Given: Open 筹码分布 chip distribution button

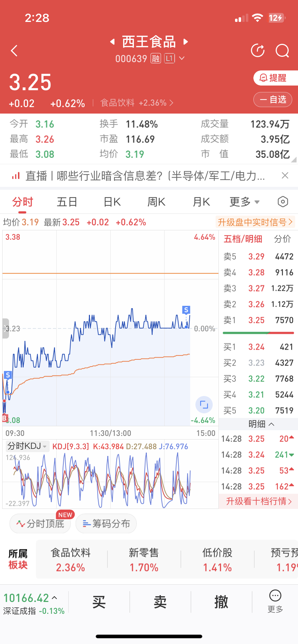Looking at the screenshot, I should 106,524.
